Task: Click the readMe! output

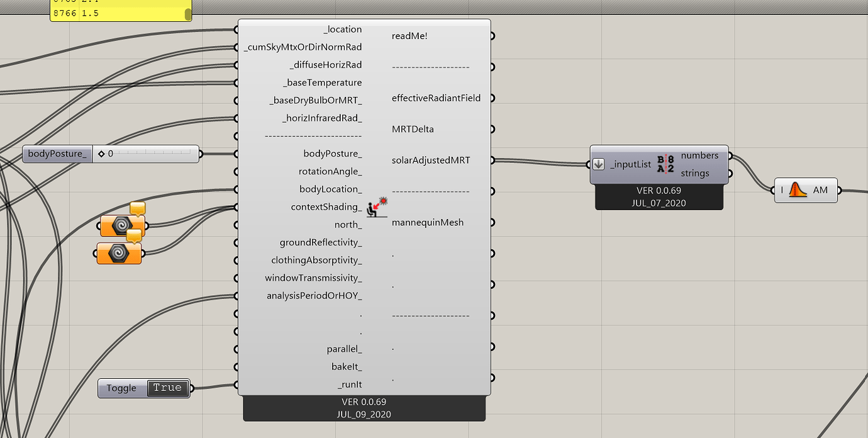Action: (x=493, y=36)
